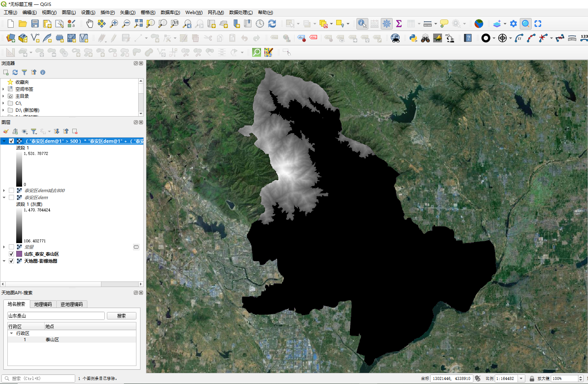Zoom to native resolution 1:1 icon
This screenshot has width=588, height=384.
tap(175, 24)
